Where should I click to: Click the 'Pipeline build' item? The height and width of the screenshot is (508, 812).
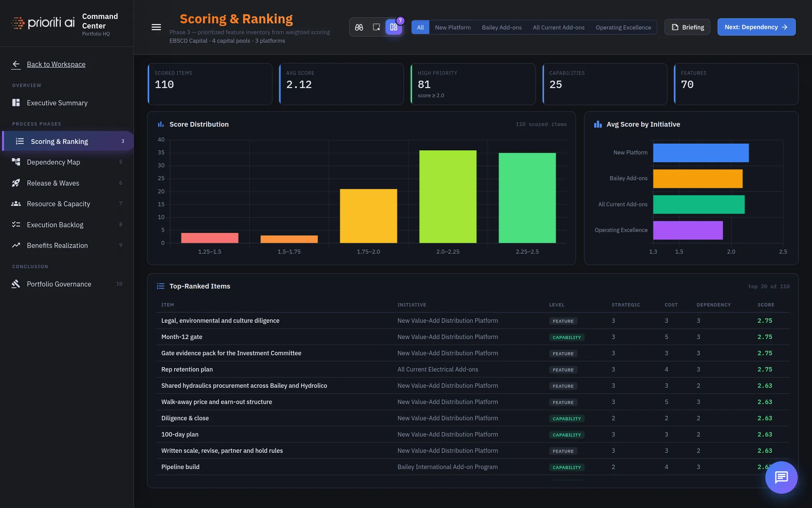click(180, 467)
